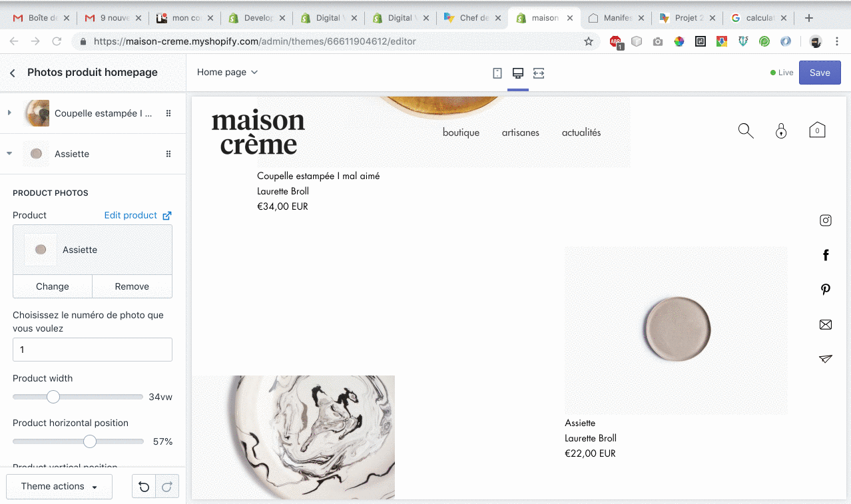Screen dimensions: 851x504
Task: Open the Theme actions dropdown
Action: point(59,486)
